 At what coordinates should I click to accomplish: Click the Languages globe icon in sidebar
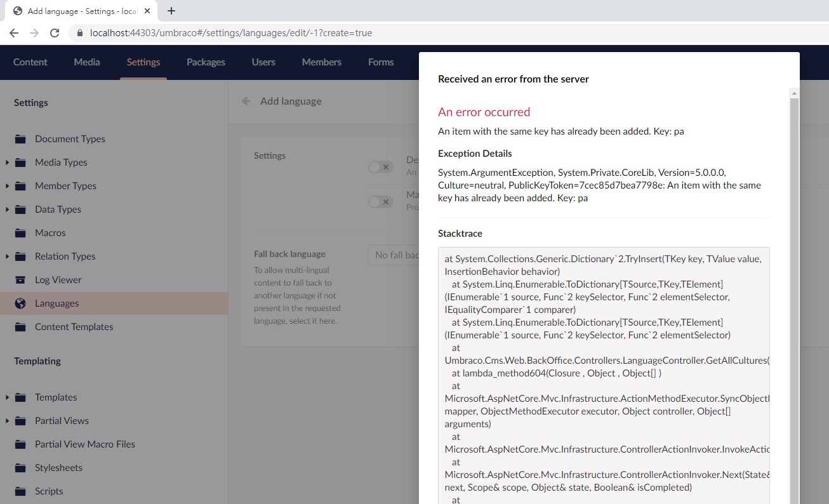(20, 303)
